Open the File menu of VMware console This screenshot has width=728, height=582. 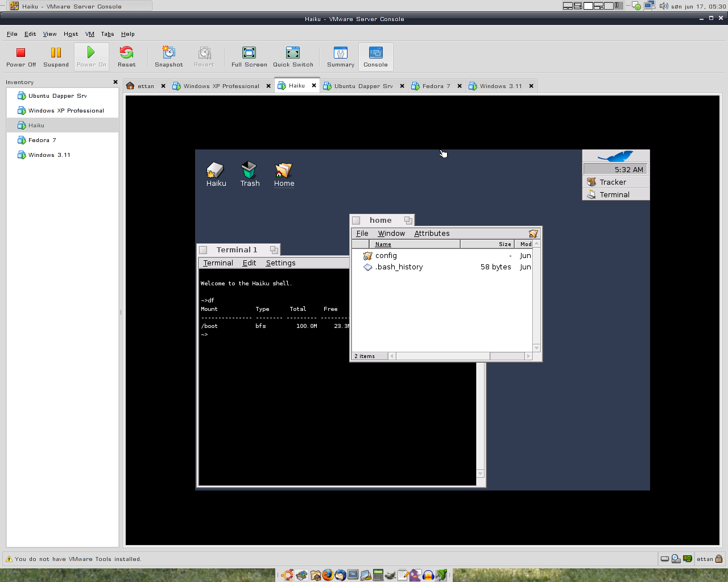click(x=12, y=34)
